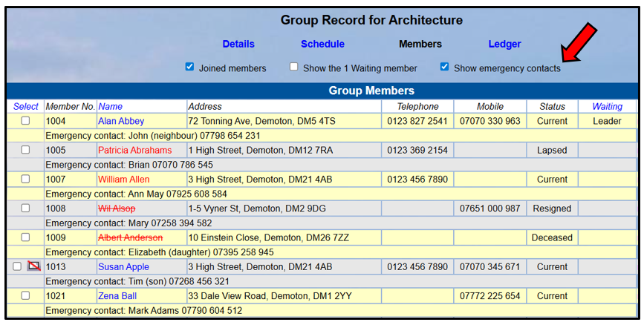The width and height of the screenshot is (644, 325).
Task: Untick Show emergency contacts checkbox
Action: [x=444, y=67]
